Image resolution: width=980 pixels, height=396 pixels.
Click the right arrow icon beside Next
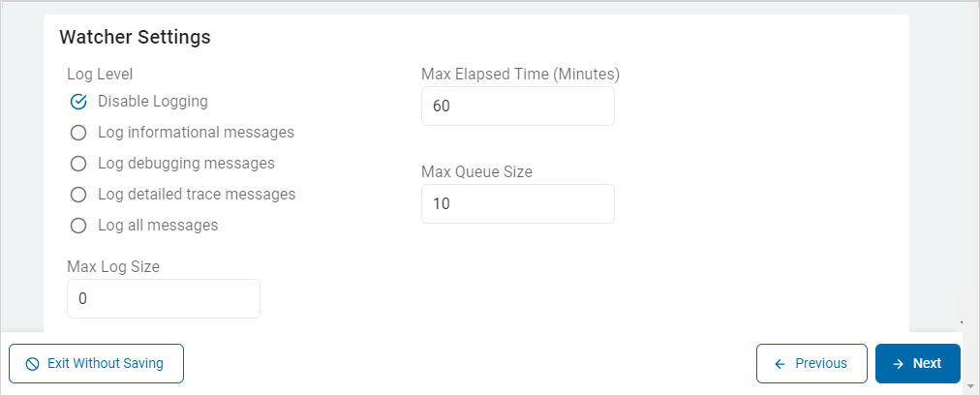coord(899,364)
